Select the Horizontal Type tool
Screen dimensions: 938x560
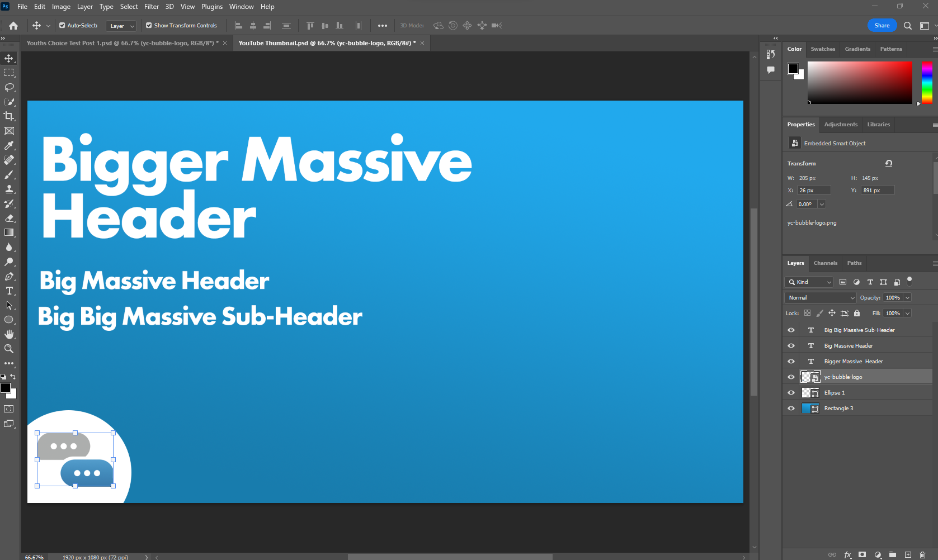coord(9,291)
